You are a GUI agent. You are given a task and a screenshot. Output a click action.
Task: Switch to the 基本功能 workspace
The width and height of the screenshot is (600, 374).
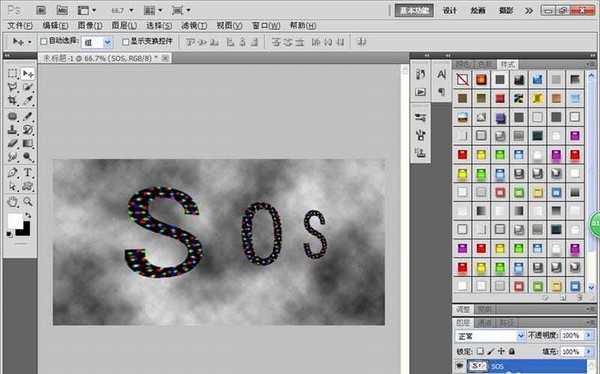point(414,11)
